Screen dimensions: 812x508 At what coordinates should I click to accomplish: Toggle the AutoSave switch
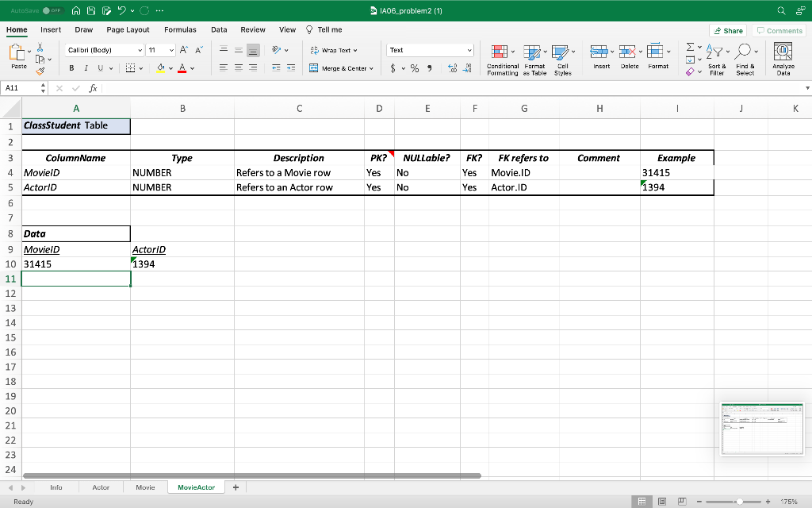click(52, 10)
